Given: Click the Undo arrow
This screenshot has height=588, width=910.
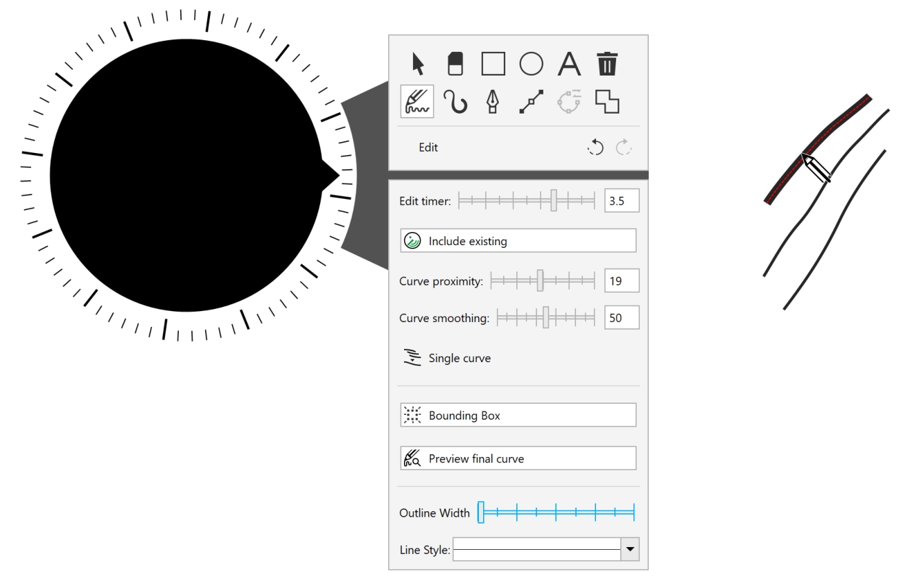Looking at the screenshot, I should pos(596,148).
